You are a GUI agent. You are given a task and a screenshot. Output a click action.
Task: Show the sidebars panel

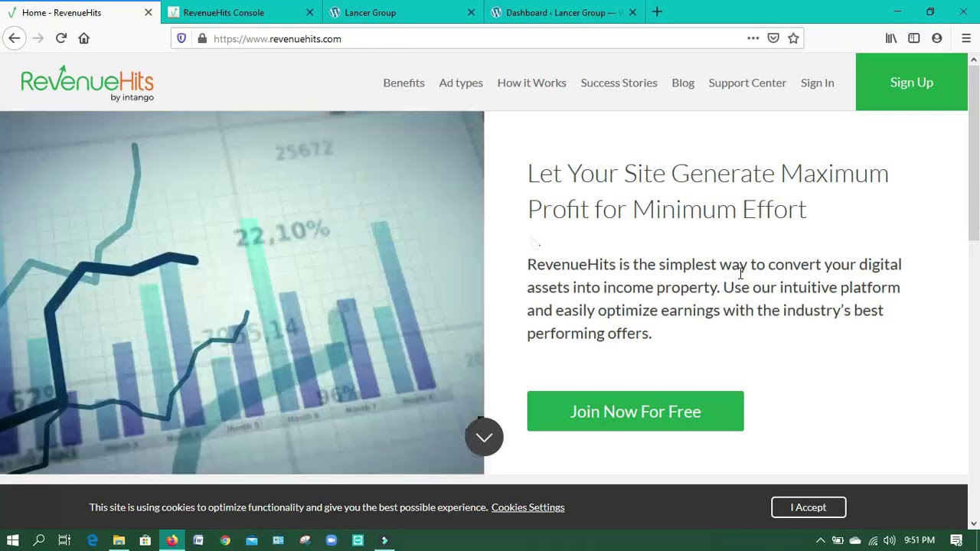pos(914,38)
